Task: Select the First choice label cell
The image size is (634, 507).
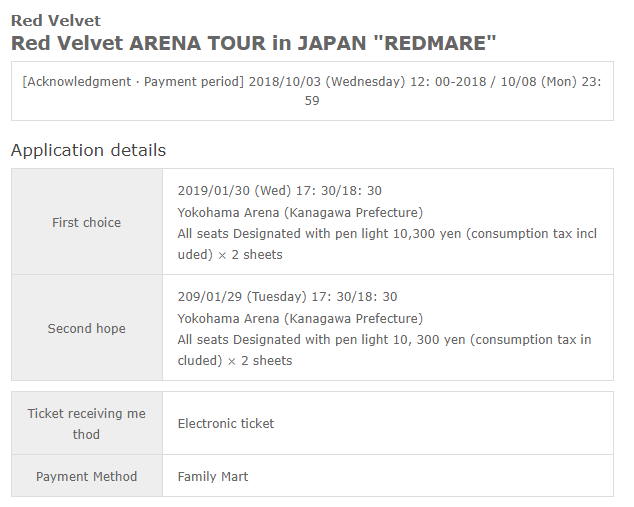Action: (87, 222)
